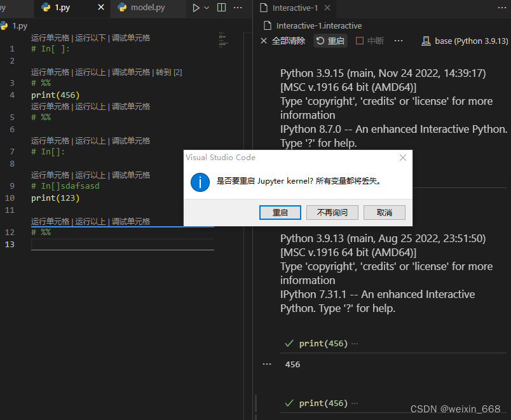Click the green checkmark beside print(456)
Image resolution: width=511 pixels, height=420 pixels.
pos(288,343)
